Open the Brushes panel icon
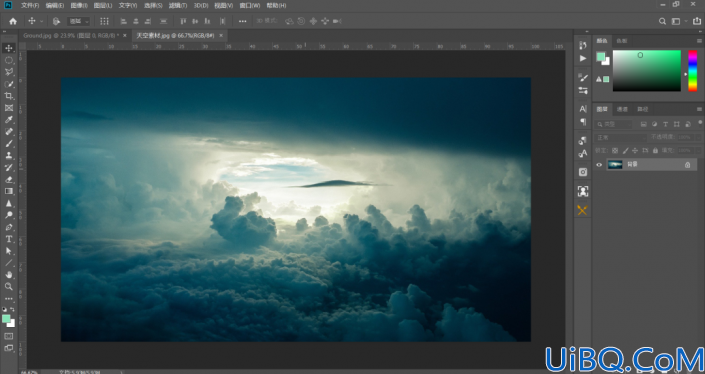The image size is (705, 374). coord(583,77)
